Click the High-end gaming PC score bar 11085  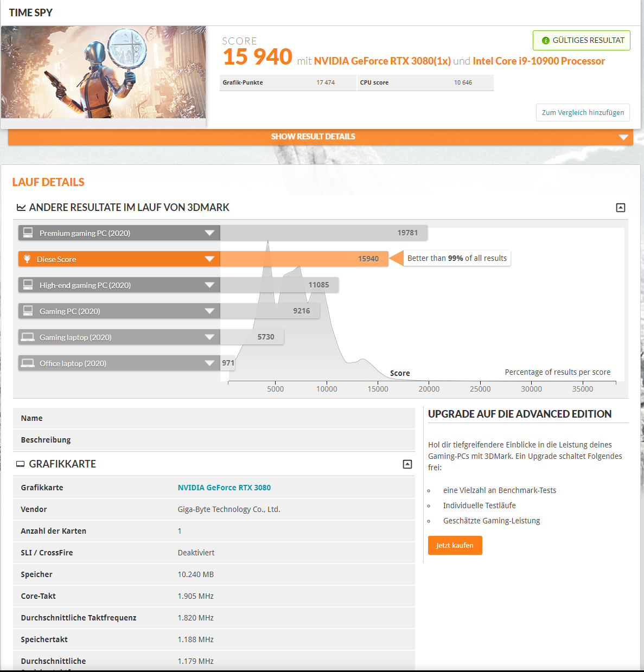point(279,285)
